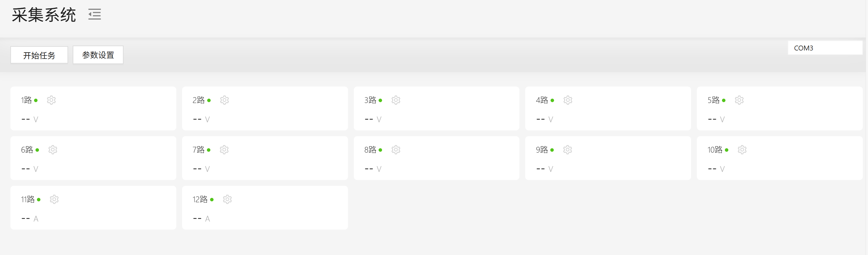Open settings gear for channel 3路

(x=396, y=100)
